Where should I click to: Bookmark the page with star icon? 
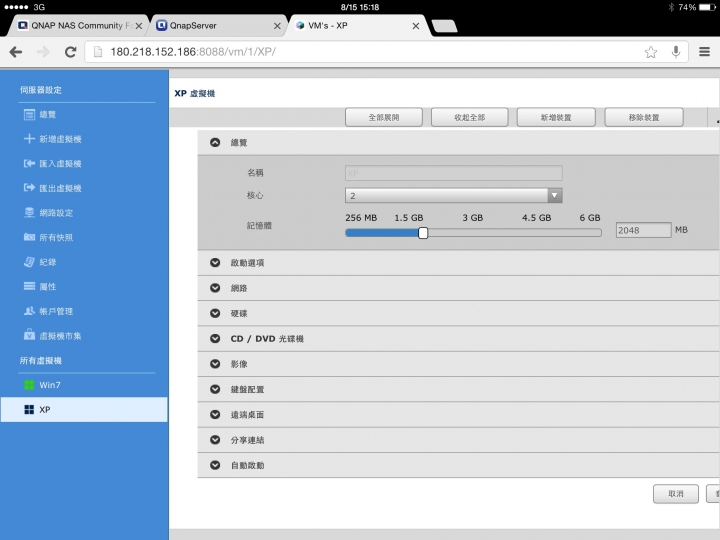tap(651, 52)
